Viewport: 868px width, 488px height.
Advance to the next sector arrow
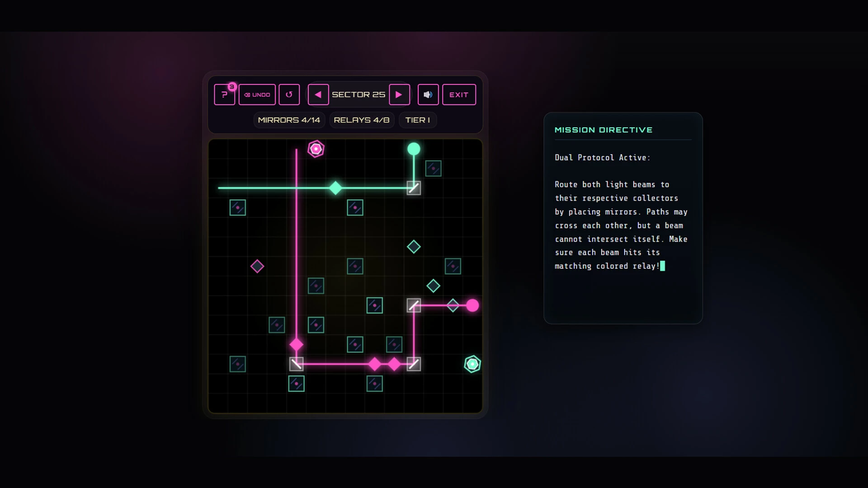pyautogui.click(x=399, y=94)
